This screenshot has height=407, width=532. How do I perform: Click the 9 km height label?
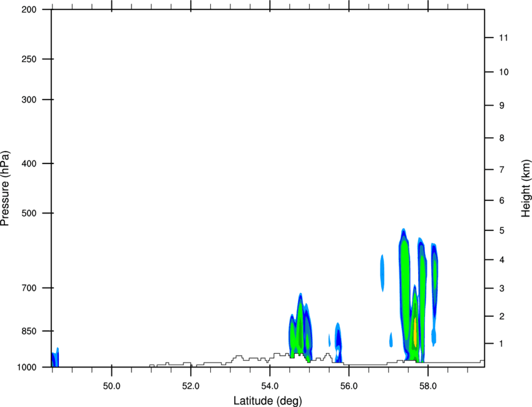(502, 106)
